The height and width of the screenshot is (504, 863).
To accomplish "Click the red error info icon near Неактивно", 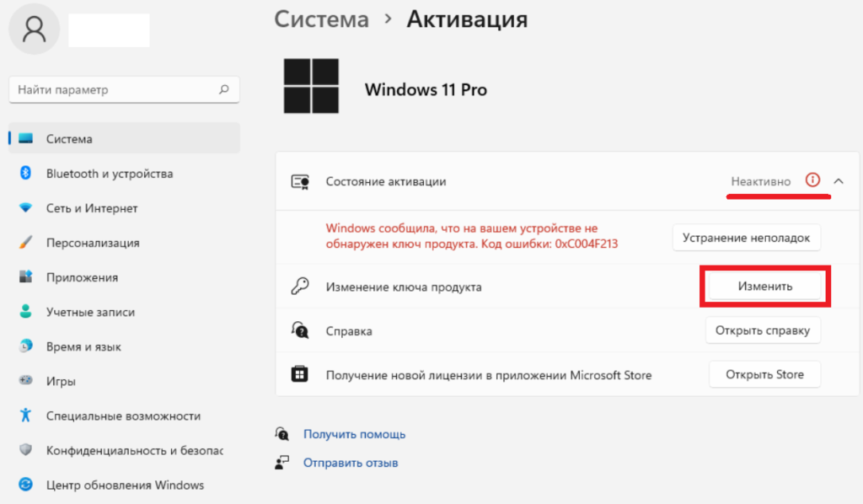I will coord(812,180).
